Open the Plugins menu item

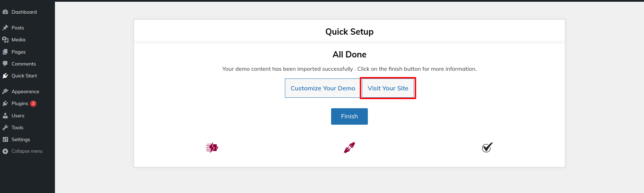pos(20,103)
